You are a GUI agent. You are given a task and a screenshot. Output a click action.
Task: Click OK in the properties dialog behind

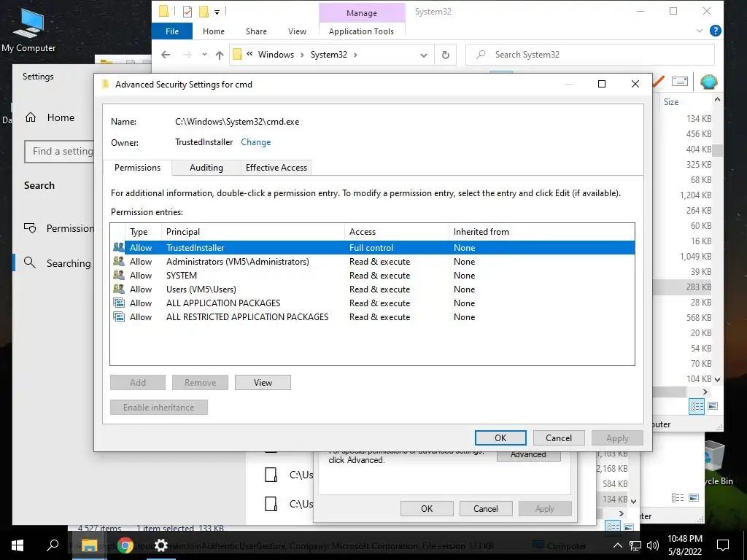coord(427,508)
